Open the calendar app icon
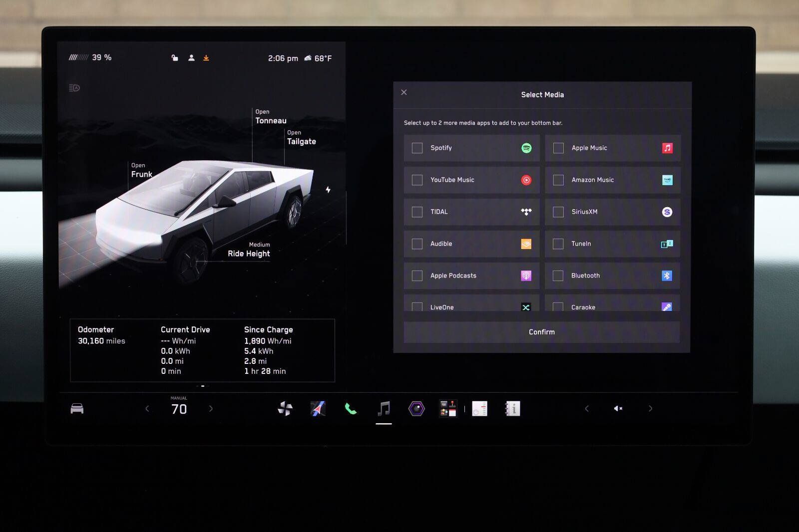The width and height of the screenshot is (799, 532). [x=479, y=409]
